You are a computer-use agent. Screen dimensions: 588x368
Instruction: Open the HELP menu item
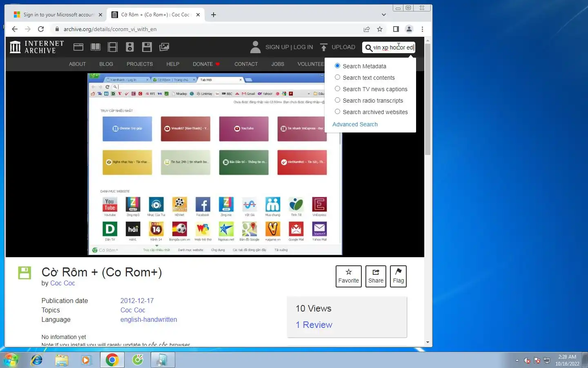(x=173, y=64)
